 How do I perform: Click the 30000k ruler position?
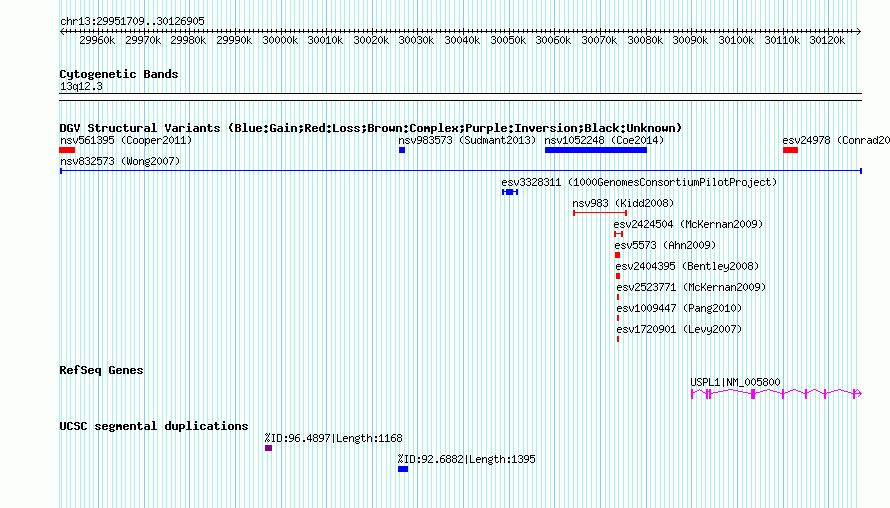tap(280, 40)
